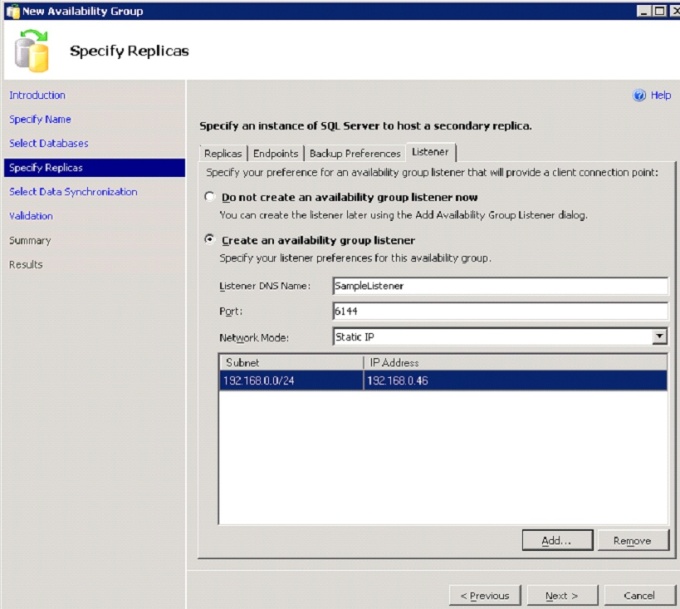Switch to the Backup Preferences tab

[x=355, y=154]
